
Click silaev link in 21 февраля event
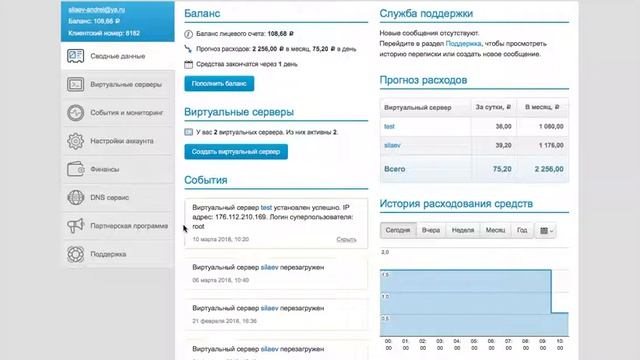point(269,308)
